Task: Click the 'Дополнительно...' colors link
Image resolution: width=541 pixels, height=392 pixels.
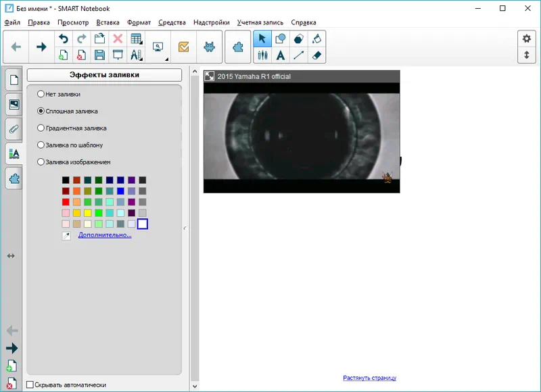Action: [x=105, y=235]
